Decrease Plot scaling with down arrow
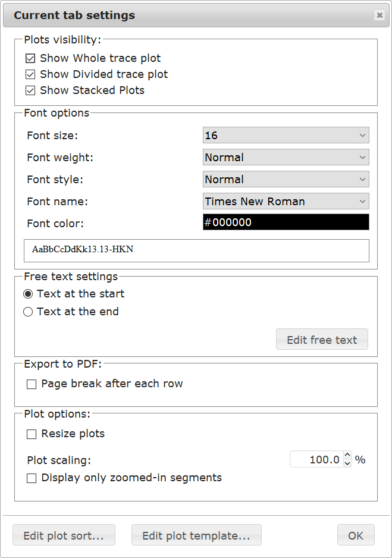This screenshot has height=558, width=392. [x=347, y=463]
